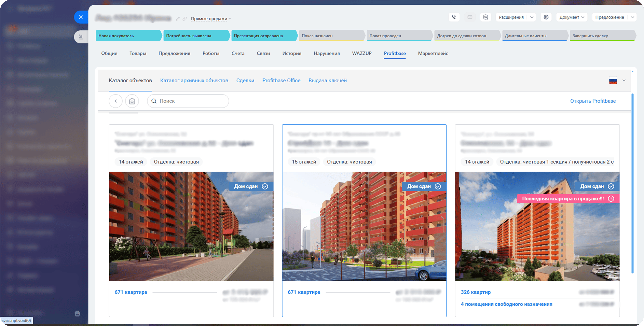Go back with the left arrow button
Viewport: 644px width, 326px height.
click(x=115, y=101)
